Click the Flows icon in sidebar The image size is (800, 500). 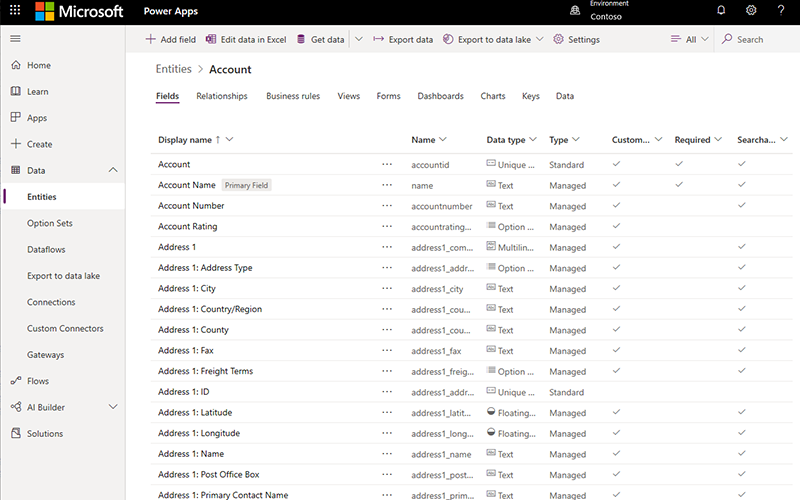coord(16,381)
